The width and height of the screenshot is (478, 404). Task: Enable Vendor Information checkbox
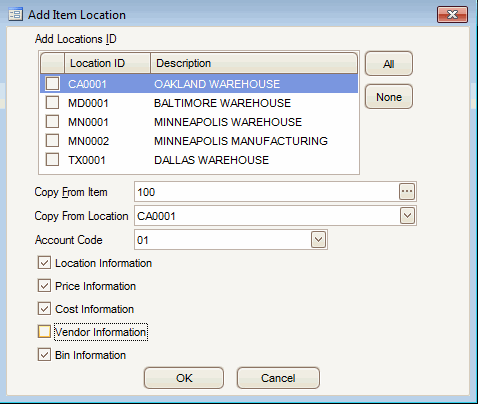point(44,332)
